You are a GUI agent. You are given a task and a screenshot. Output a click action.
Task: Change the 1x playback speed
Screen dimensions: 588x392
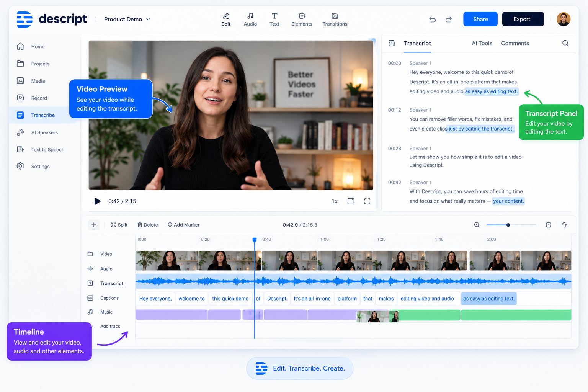pyautogui.click(x=335, y=201)
